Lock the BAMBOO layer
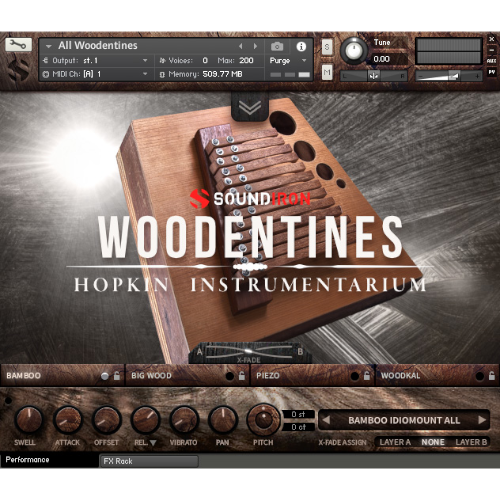500x500 pixels. click(x=117, y=376)
